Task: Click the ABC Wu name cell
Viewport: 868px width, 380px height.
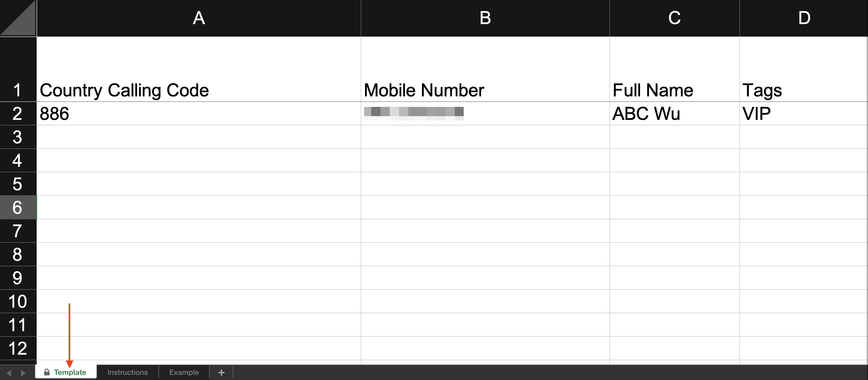Action: click(675, 113)
